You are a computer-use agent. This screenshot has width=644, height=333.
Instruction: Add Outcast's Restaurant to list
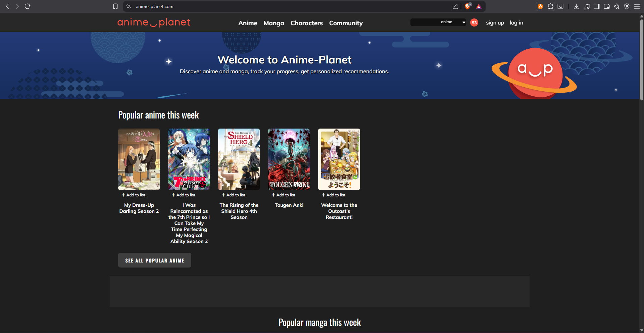[334, 195]
